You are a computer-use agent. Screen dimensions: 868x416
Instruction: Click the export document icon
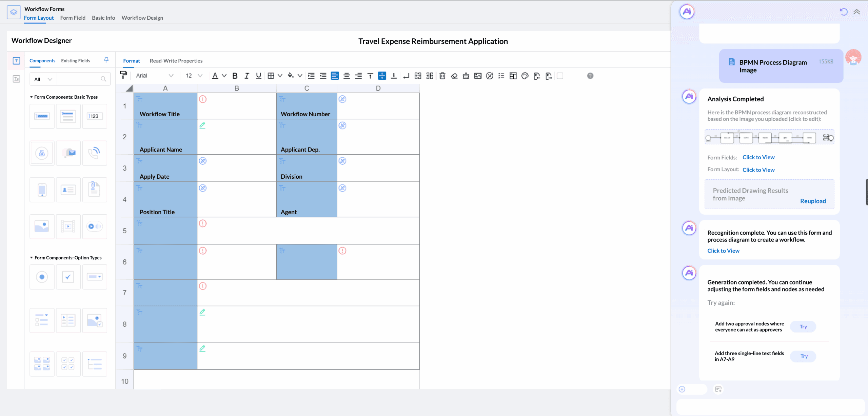point(549,76)
